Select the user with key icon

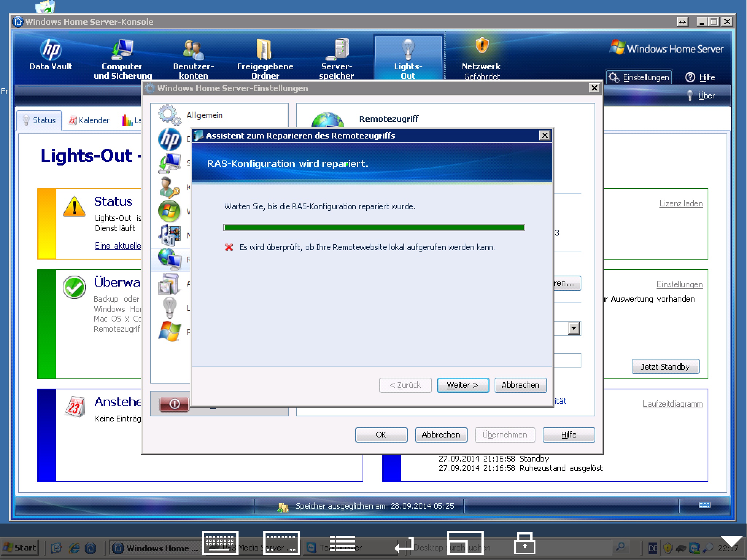(170, 187)
